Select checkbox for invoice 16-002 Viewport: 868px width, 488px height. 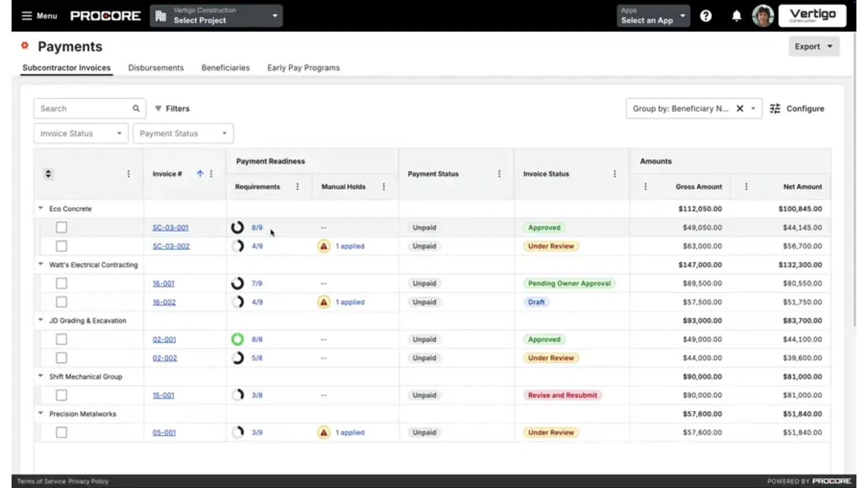pos(61,302)
